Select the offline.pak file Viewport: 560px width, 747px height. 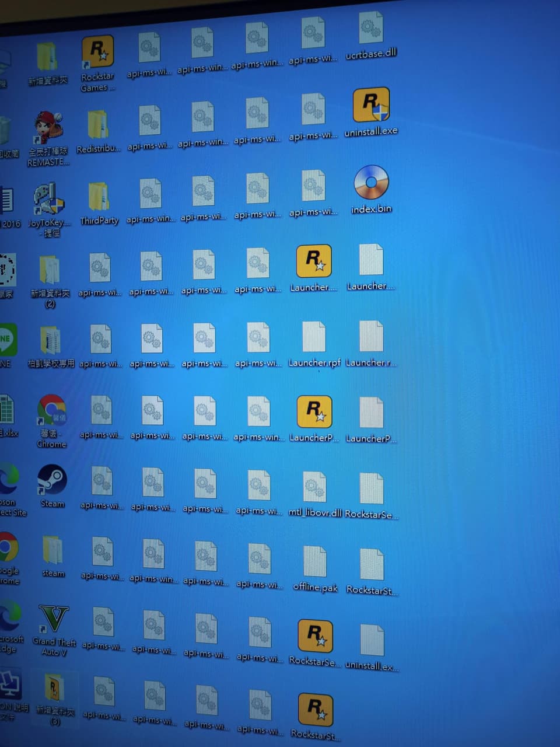(x=315, y=563)
